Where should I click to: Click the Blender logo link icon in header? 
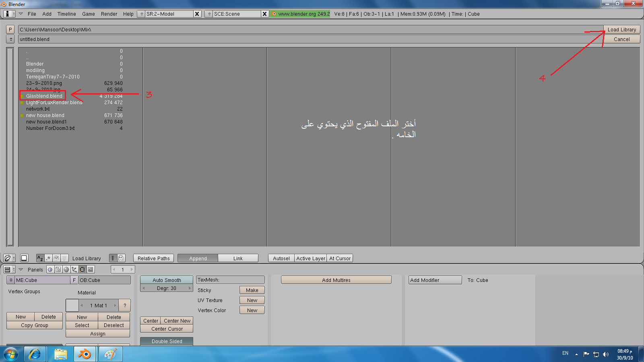pyautogui.click(x=274, y=14)
